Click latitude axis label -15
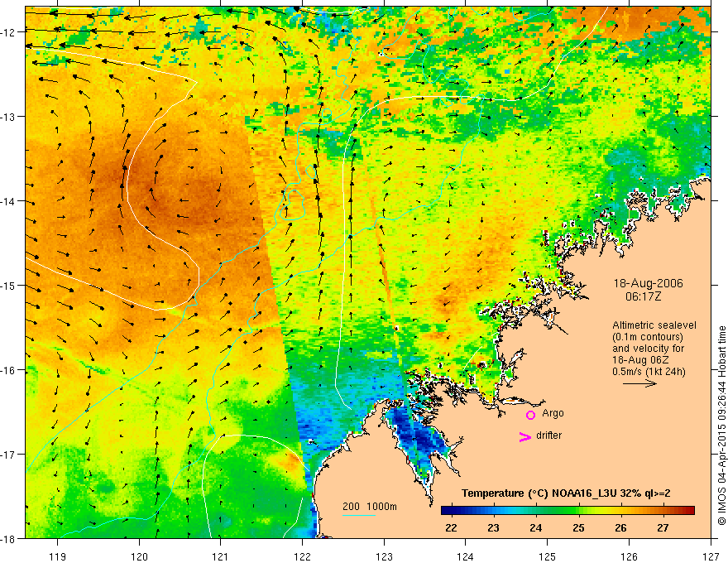728x563 pixels. [x=9, y=285]
